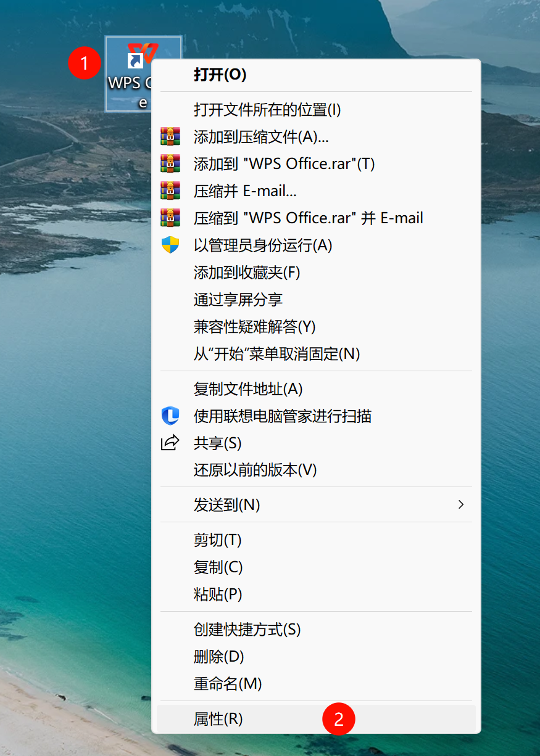This screenshot has width=540, height=756.
Task: Select 添加到压缩文件(A)... menu entry
Action: [316, 137]
